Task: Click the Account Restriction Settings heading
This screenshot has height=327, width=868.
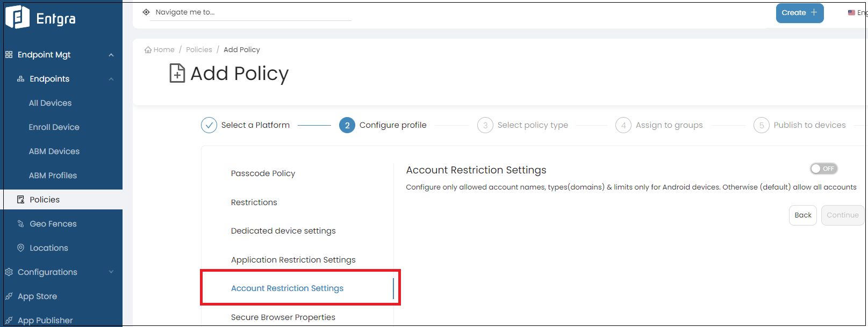Action: coord(476,170)
